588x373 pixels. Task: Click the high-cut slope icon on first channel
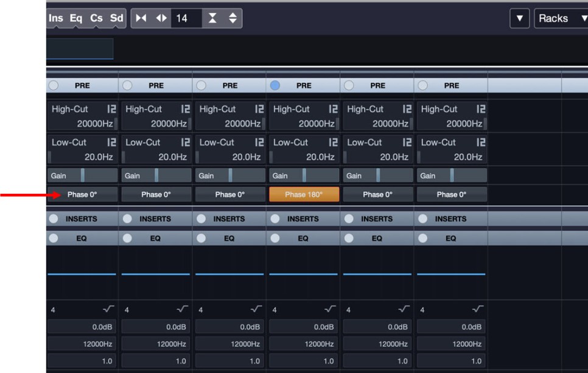[x=111, y=110]
